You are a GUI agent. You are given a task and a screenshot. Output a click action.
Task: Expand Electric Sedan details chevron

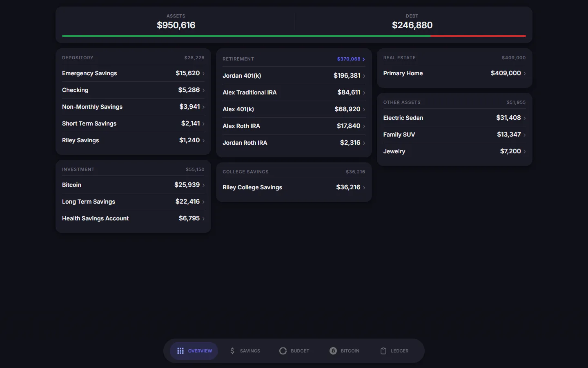click(x=525, y=118)
